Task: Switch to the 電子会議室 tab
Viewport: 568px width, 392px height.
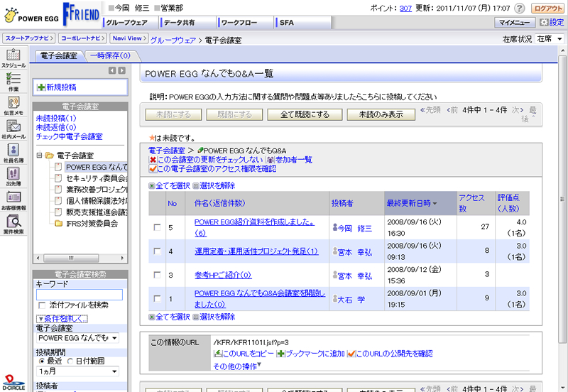Action: 58,56
